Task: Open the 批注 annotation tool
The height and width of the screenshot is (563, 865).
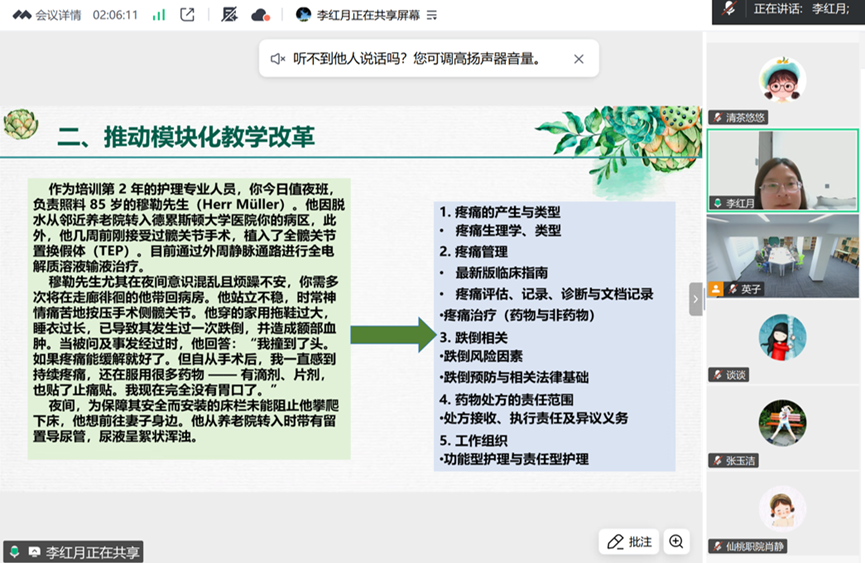Action: point(630,542)
